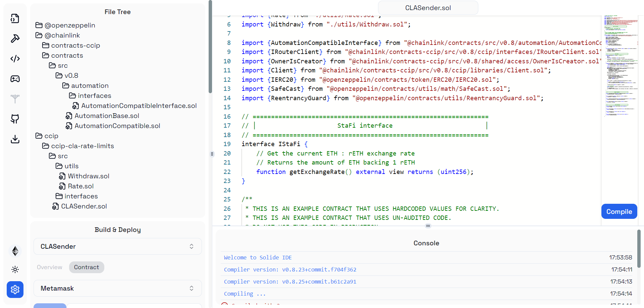Select 'Welcome to Solide IDE' console line

258,257
